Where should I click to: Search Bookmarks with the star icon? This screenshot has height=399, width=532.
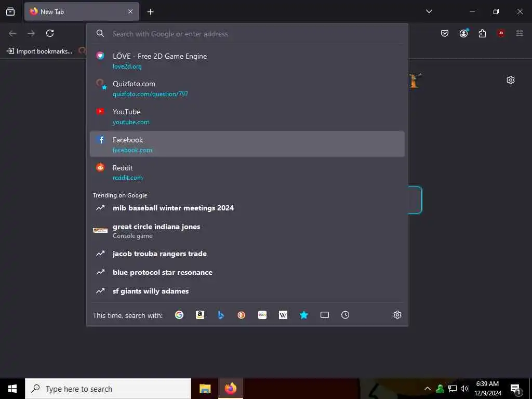[x=303, y=315]
